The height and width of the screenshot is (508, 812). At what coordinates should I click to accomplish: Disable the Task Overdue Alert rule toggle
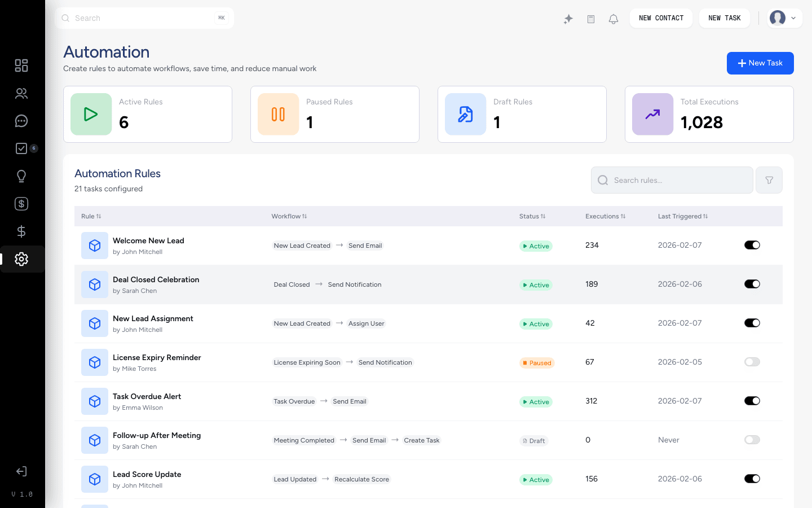(x=752, y=401)
